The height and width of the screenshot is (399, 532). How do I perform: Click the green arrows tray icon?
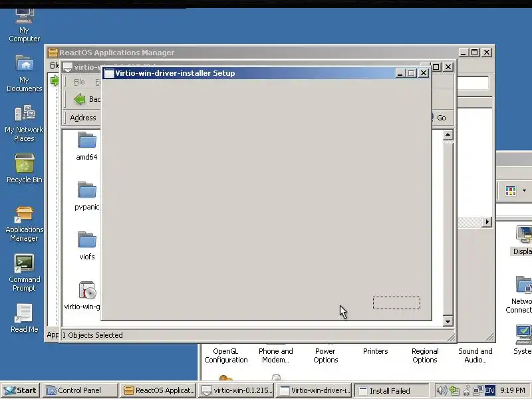coord(454,390)
